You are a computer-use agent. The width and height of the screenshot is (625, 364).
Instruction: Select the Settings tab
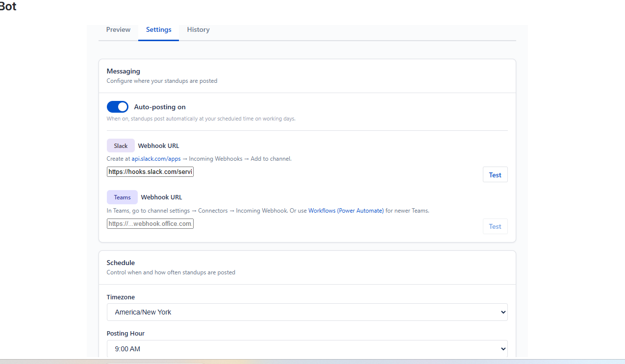pyautogui.click(x=158, y=29)
